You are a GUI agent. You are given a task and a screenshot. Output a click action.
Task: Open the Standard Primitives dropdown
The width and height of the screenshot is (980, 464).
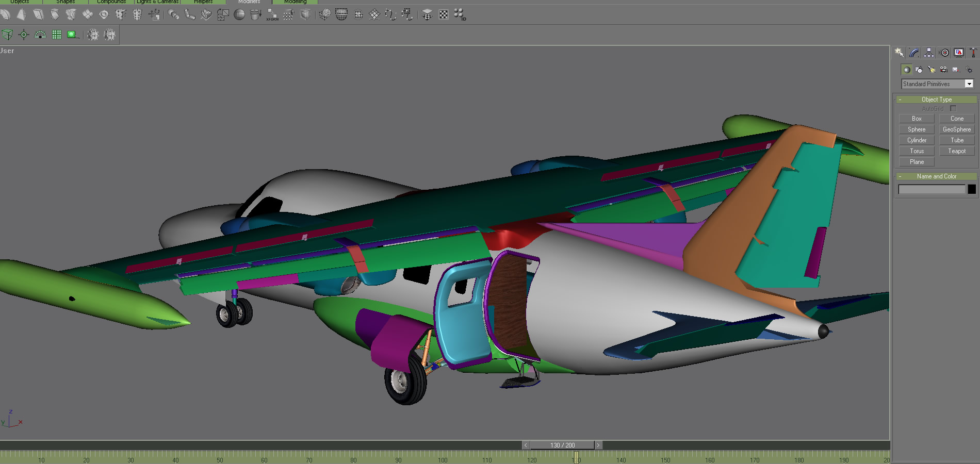click(969, 84)
